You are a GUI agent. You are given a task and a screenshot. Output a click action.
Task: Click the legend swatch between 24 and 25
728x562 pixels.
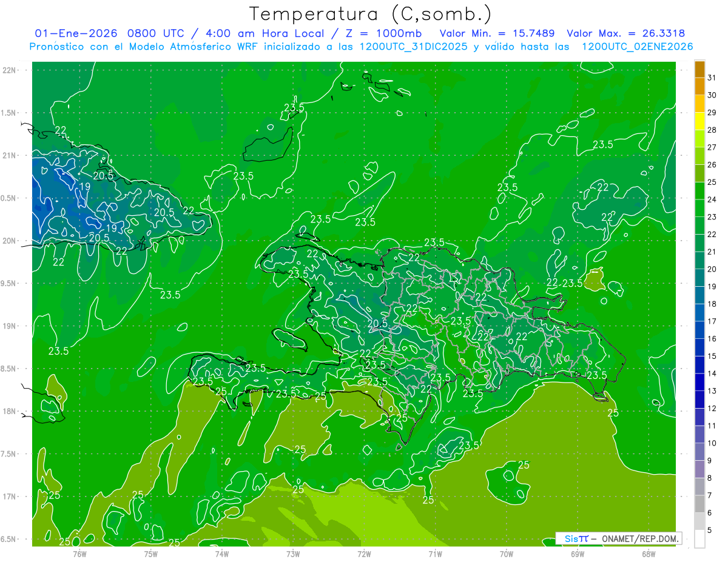pos(699,191)
